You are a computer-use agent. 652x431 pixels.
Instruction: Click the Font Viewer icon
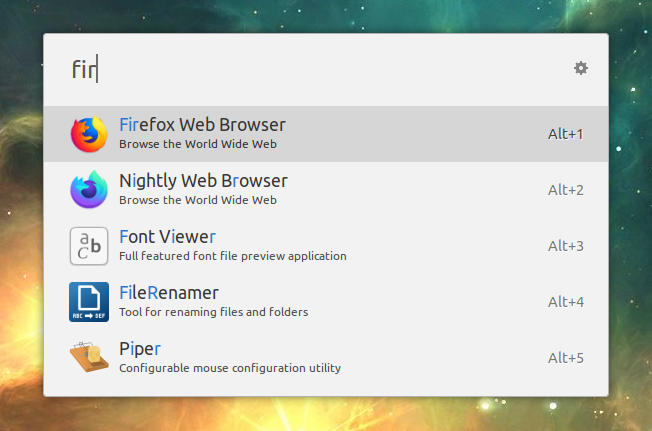tap(89, 246)
